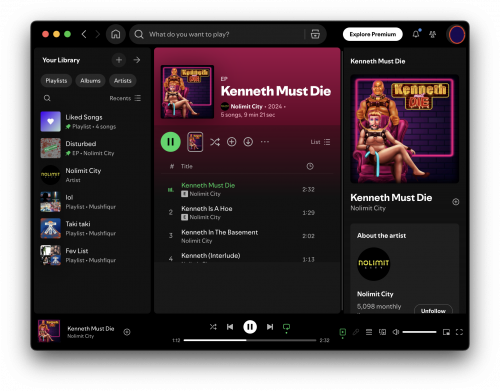The height and width of the screenshot is (391, 500).
Task: Click the duration clock column header
Action: pyautogui.click(x=310, y=166)
